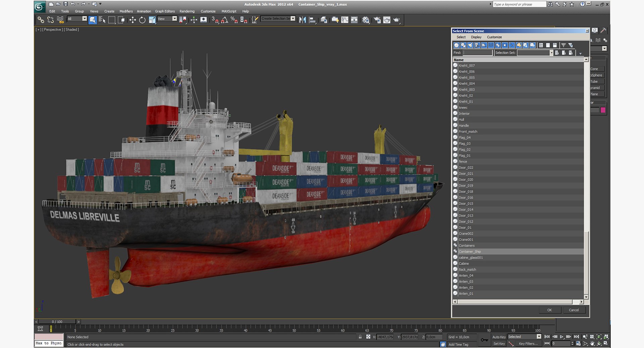644x348 pixels.
Task: Click the horizontal scrollbar in the object list
Action: coord(519,302)
